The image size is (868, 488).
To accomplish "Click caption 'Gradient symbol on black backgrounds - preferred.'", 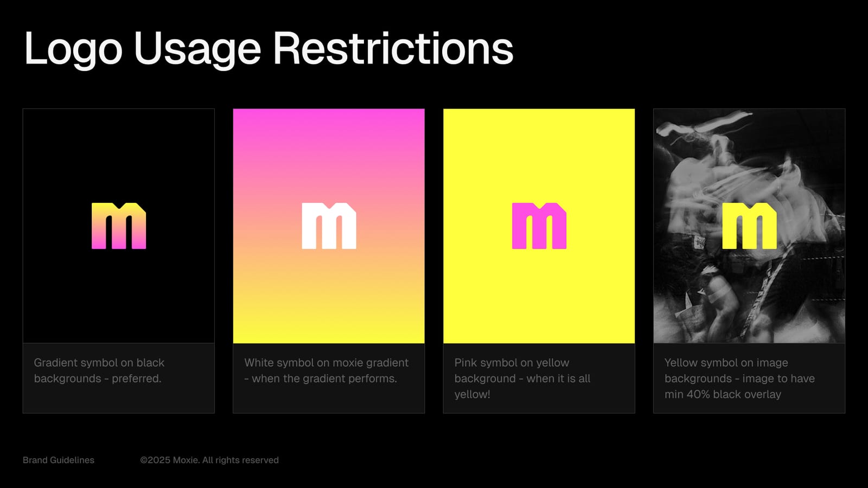I will point(99,370).
